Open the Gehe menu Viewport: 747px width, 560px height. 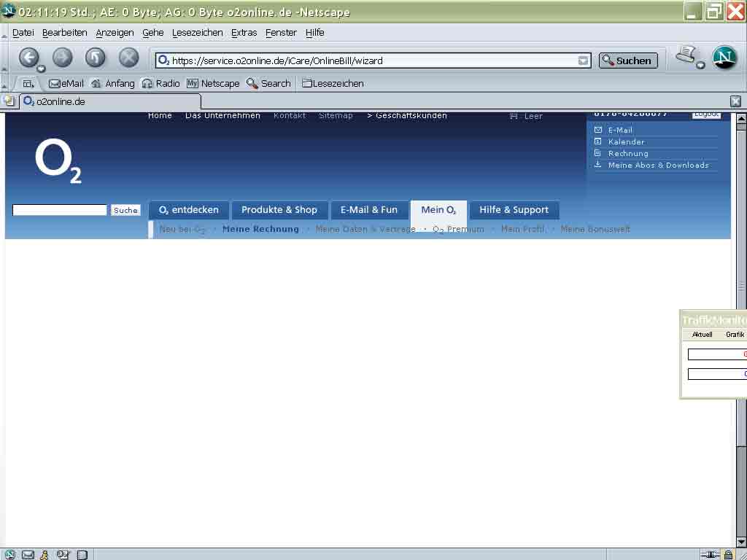point(153,32)
